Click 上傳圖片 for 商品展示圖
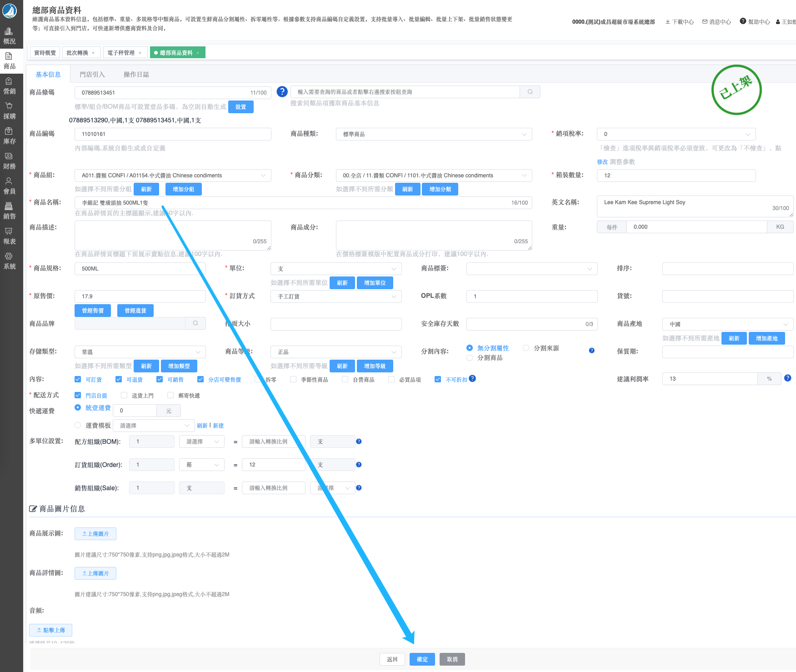The width and height of the screenshot is (796, 672). (95, 534)
